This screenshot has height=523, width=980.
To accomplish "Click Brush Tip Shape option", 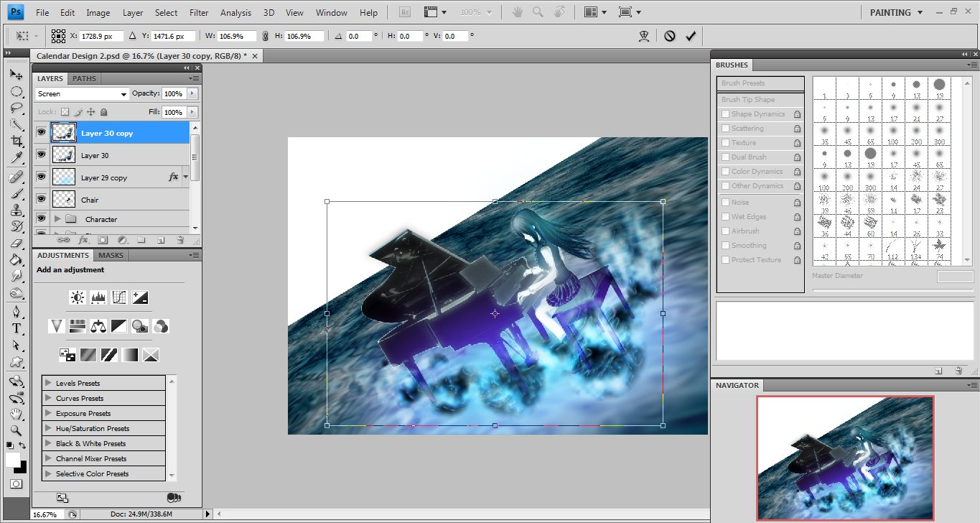I will [760, 100].
